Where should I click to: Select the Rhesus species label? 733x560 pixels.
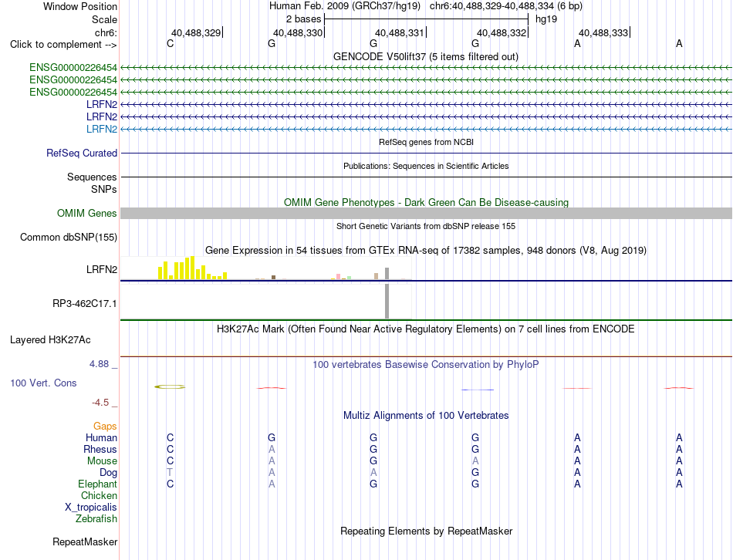click(x=100, y=449)
